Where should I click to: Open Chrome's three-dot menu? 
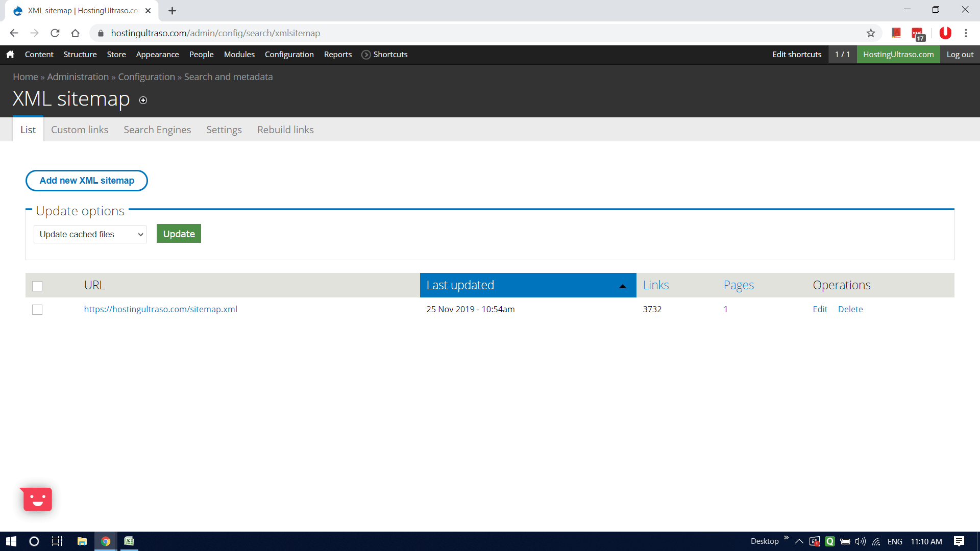point(966,33)
